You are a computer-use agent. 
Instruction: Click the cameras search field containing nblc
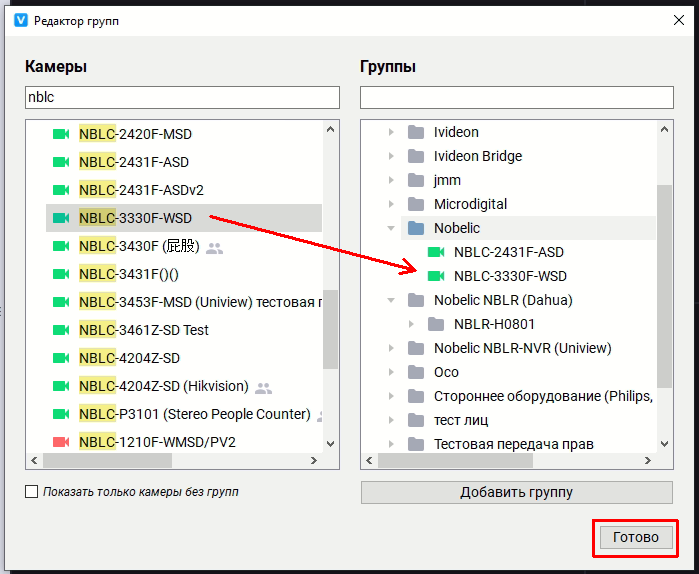[x=182, y=97]
